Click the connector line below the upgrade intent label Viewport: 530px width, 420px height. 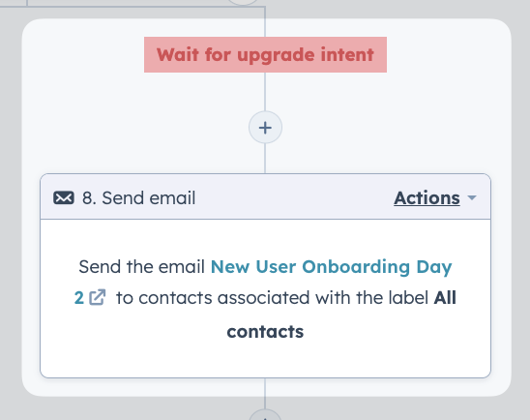coord(265,91)
